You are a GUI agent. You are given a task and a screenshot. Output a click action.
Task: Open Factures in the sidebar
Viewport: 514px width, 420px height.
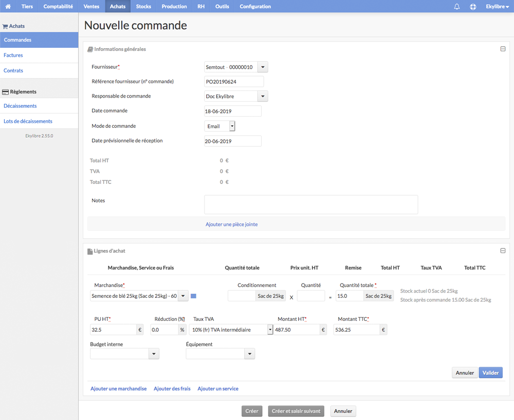39,55
